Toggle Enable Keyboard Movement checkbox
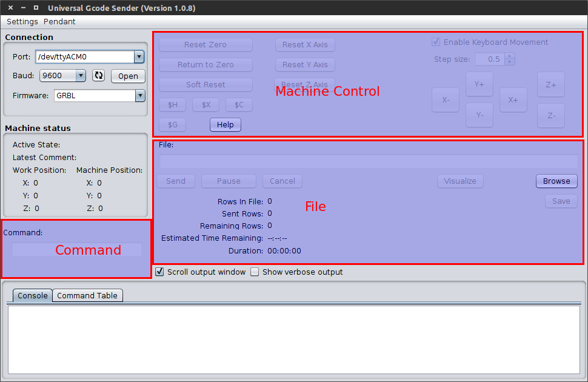Image resolution: width=588 pixels, height=382 pixels. tap(436, 42)
